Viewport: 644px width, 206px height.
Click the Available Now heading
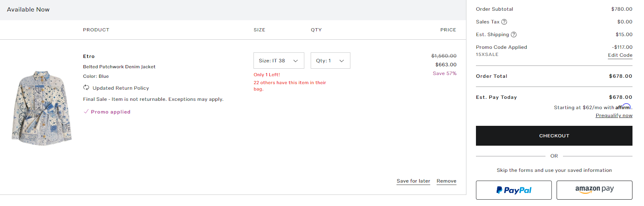[28, 10]
